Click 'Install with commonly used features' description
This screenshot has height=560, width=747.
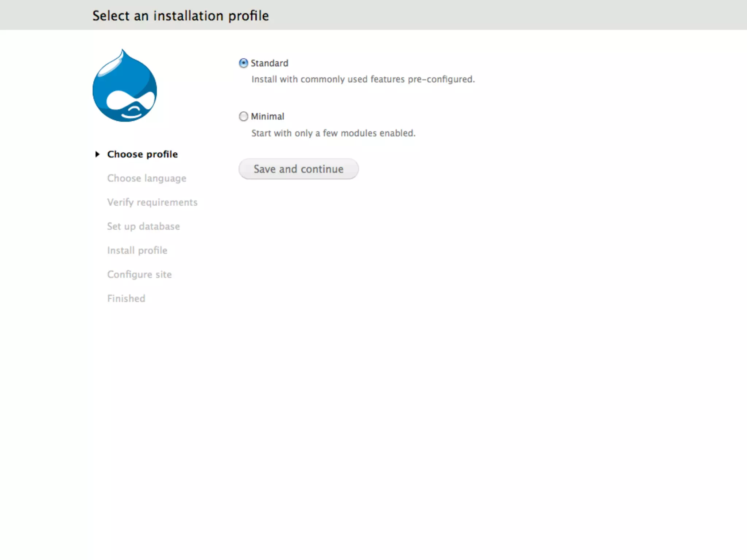point(363,79)
